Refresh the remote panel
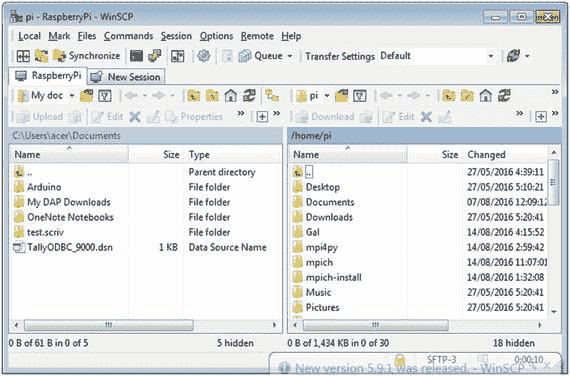 [x=504, y=96]
